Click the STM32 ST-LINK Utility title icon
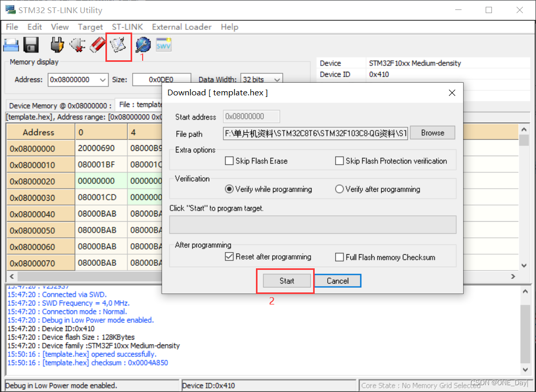 coord(10,10)
